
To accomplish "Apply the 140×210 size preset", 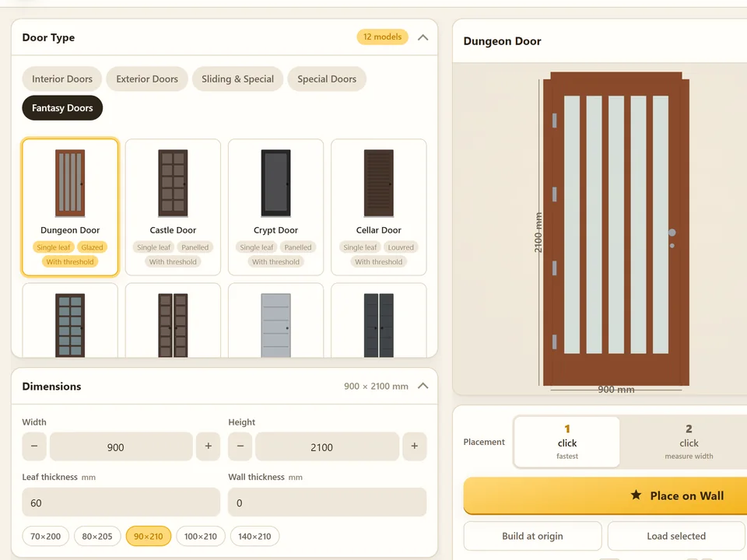I will [x=255, y=536].
